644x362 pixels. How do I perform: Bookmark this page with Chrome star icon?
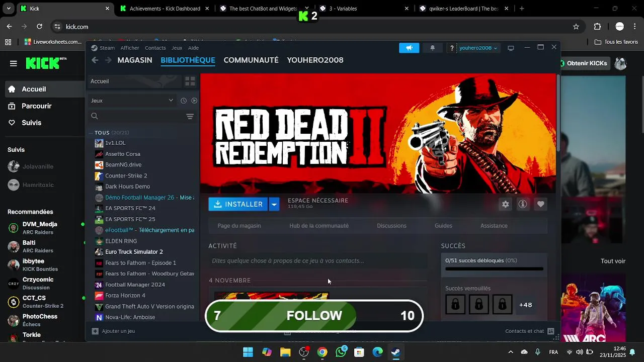(576, 27)
